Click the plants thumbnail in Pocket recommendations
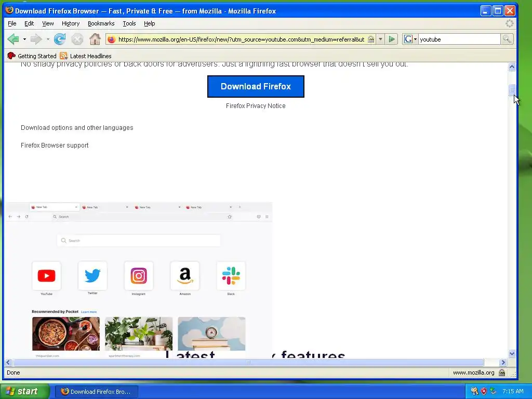The height and width of the screenshot is (399, 532). click(x=139, y=334)
